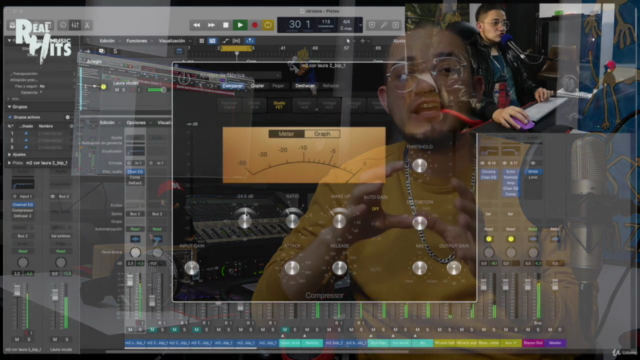Toggle the checkbox for group 3
Screen dimensions: 640x360
tap(26, 147)
